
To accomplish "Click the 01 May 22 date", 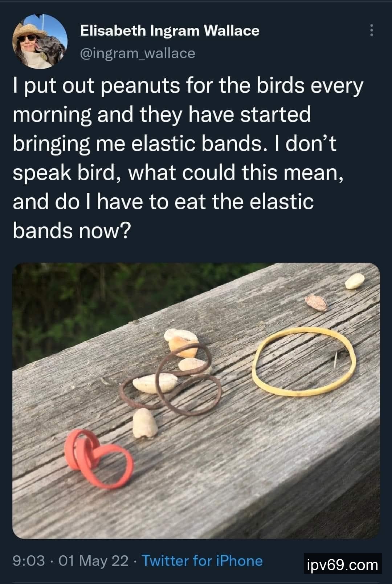I will 93,560.
